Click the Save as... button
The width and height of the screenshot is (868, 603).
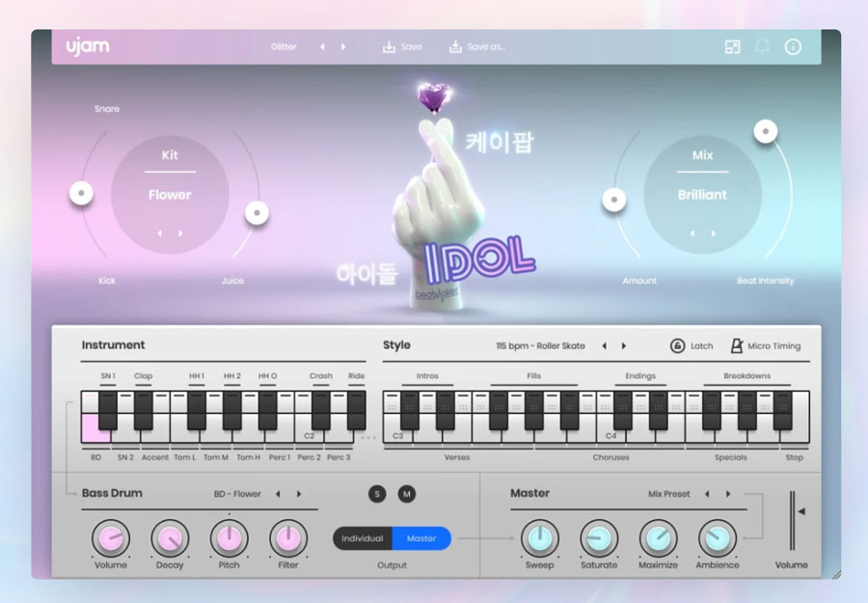(x=476, y=47)
